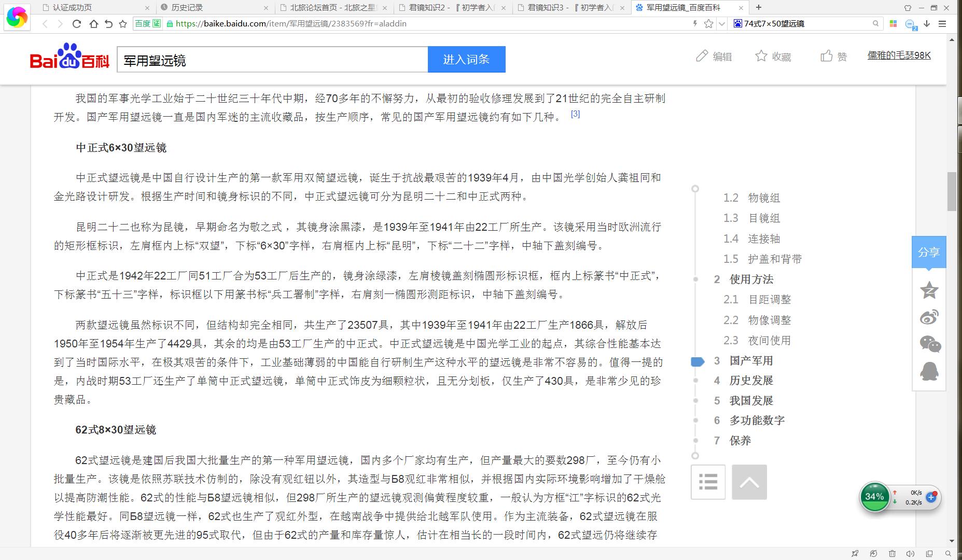This screenshot has height=560, width=962.
Task: Open user profile link 儒雅的毛瑟98K
Action: (899, 55)
